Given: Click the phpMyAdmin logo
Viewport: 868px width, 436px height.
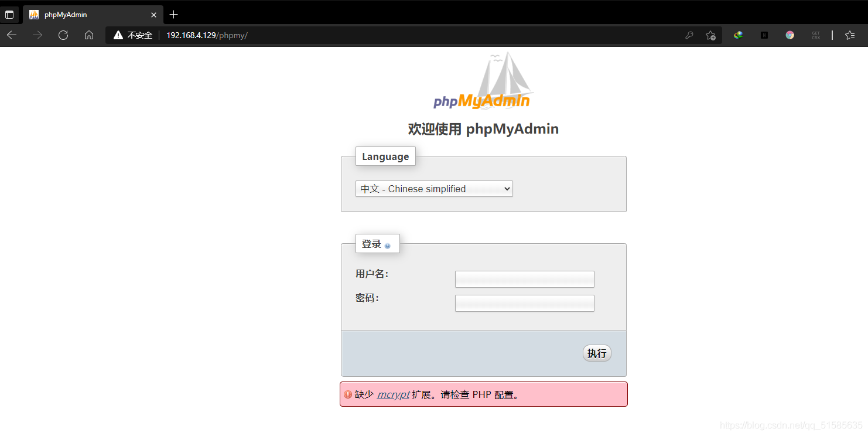Looking at the screenshot, I should (x=483, y=81).
